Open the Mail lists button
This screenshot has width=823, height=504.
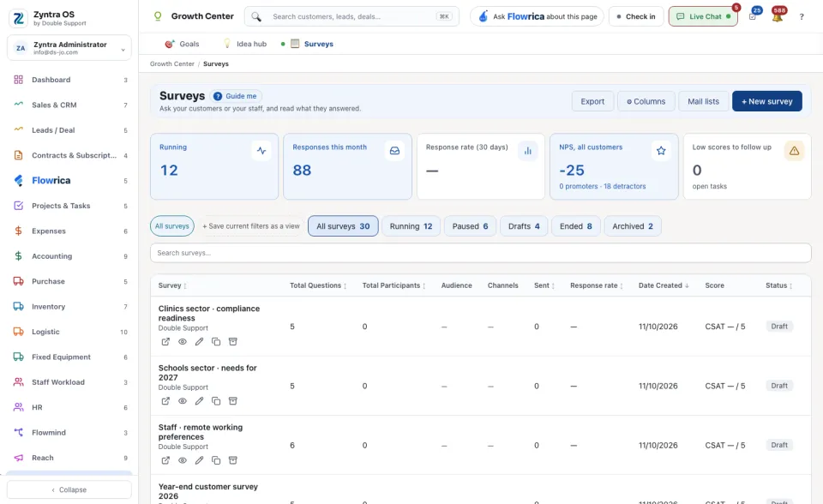point(703,101)
